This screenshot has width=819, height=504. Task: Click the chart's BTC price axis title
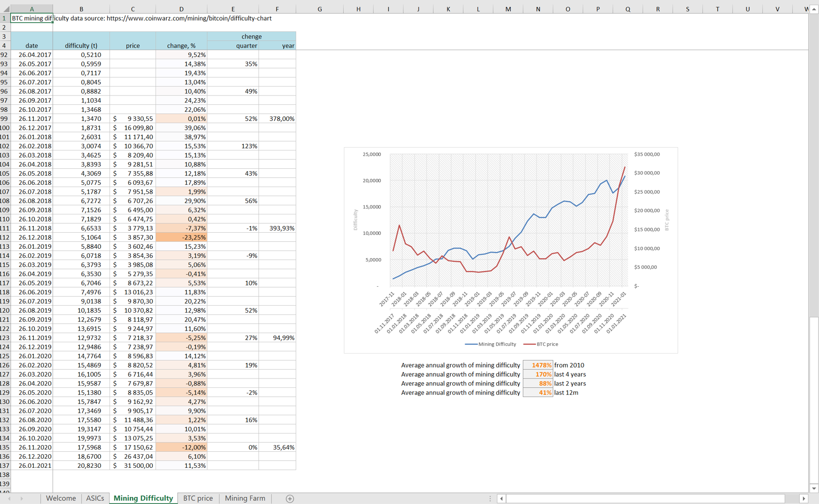[667, 220]
